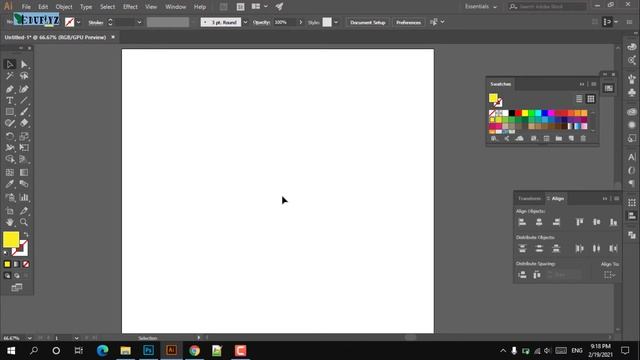Select the Pen tool

pyautogui.click(x=10, y=89)
